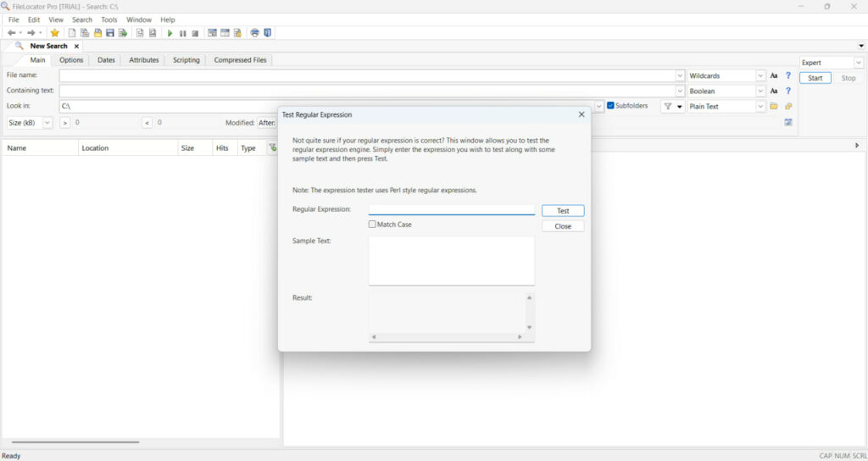
Task: Start search with green play icon
Action: 170,33
